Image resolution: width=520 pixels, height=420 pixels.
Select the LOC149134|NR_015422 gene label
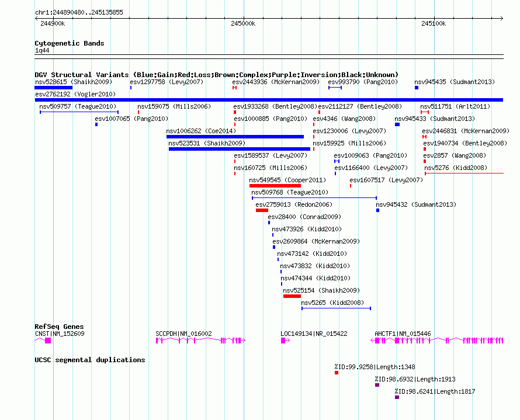click(314, 334)
